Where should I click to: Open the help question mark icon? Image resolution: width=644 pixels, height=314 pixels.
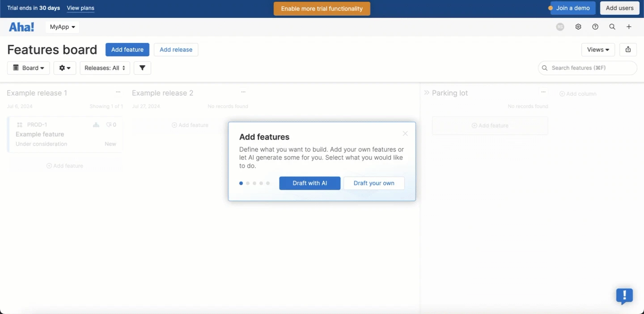click(x=595, y=27)
